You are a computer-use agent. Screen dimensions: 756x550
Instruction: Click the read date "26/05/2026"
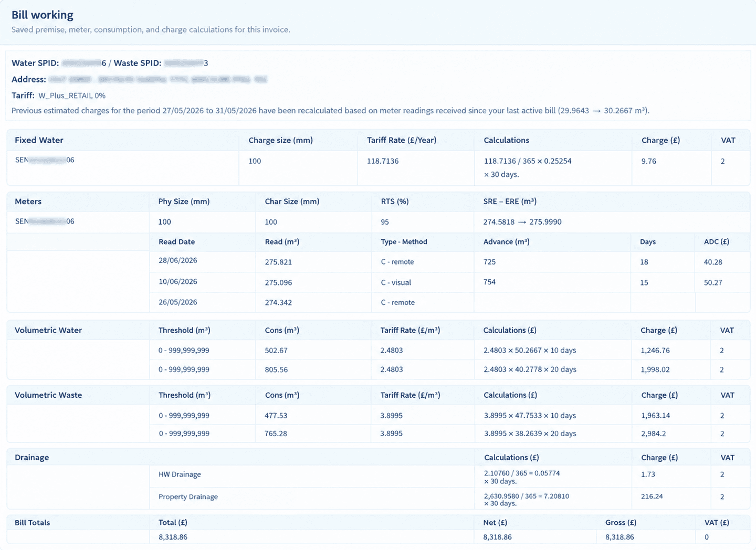coord(178,302)
